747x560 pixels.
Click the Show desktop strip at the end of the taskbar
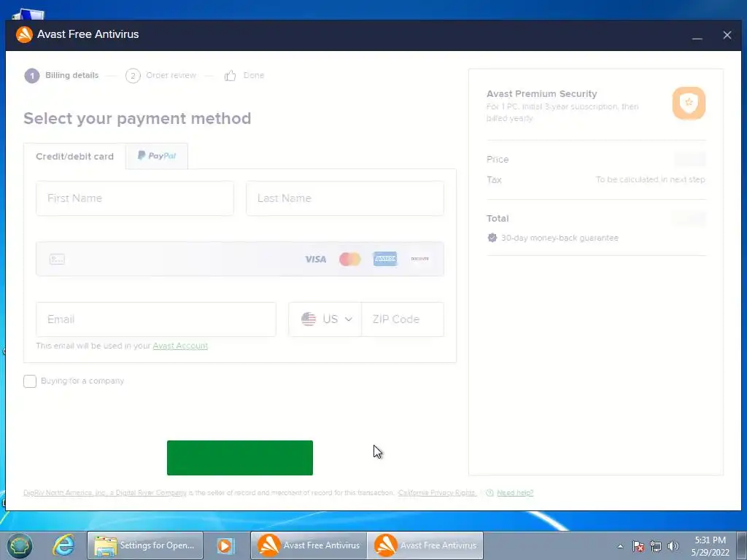742,545
